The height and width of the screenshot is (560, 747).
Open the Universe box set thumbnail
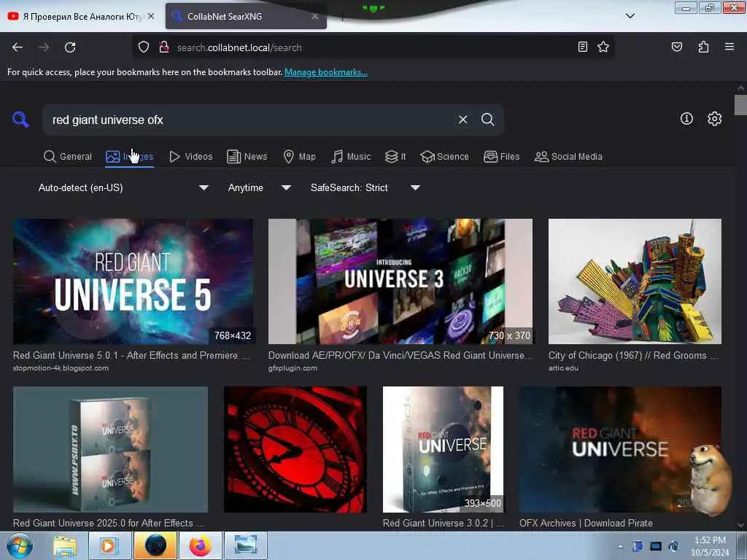pyautogui.click(x=111, y=449)
